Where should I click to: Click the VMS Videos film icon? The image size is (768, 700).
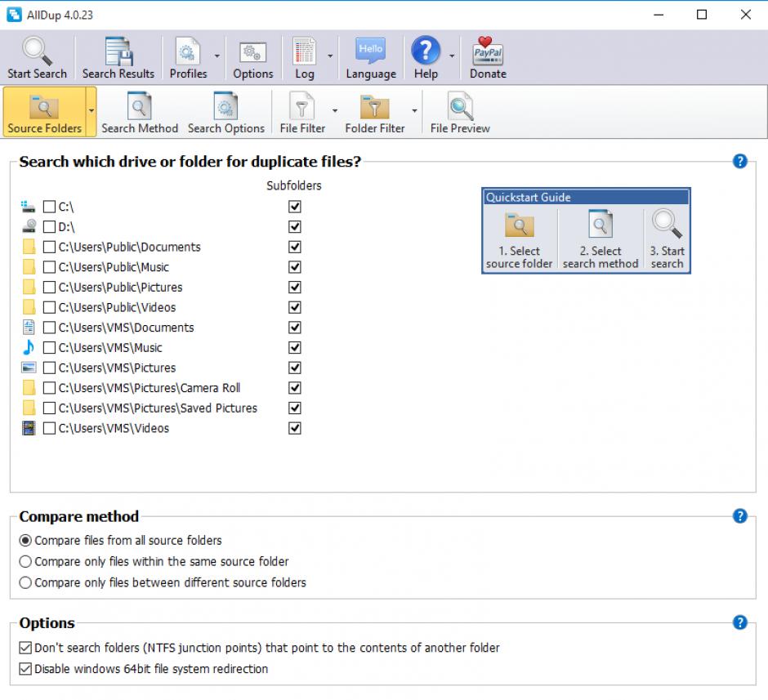coord(29,428)
